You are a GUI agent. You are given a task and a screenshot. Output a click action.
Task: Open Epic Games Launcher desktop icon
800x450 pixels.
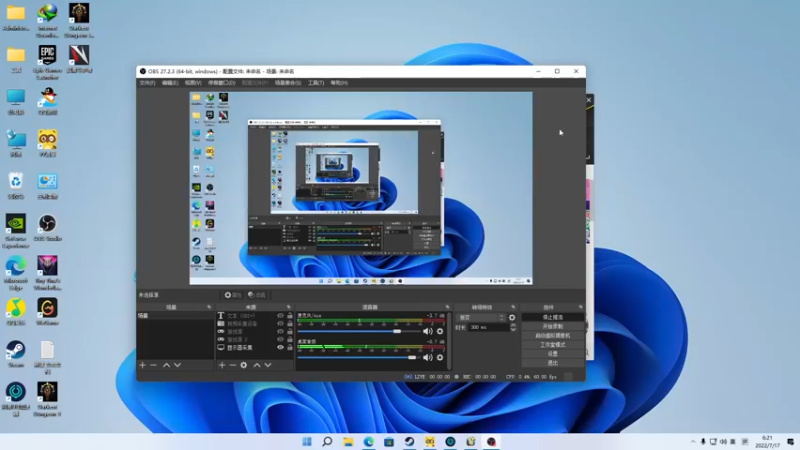(47, 62)
